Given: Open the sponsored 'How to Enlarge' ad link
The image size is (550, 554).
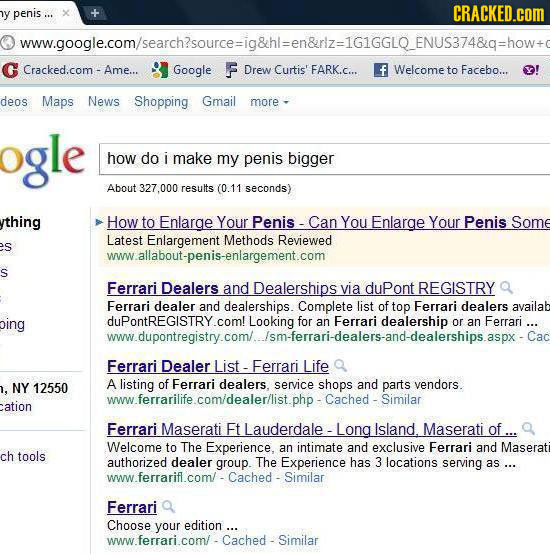Looking at the screenshot, I should coord(328,223).
